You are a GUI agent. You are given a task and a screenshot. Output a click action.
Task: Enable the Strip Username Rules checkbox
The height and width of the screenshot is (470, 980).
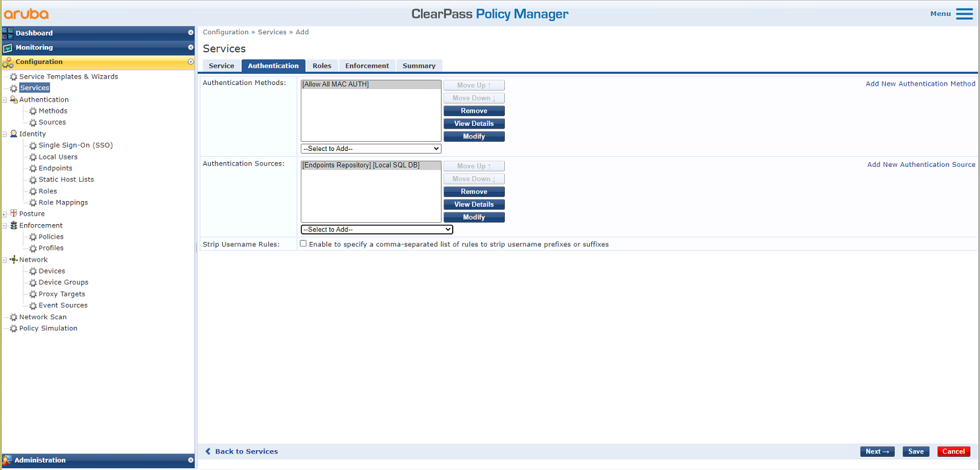click(x=303, y=243)
